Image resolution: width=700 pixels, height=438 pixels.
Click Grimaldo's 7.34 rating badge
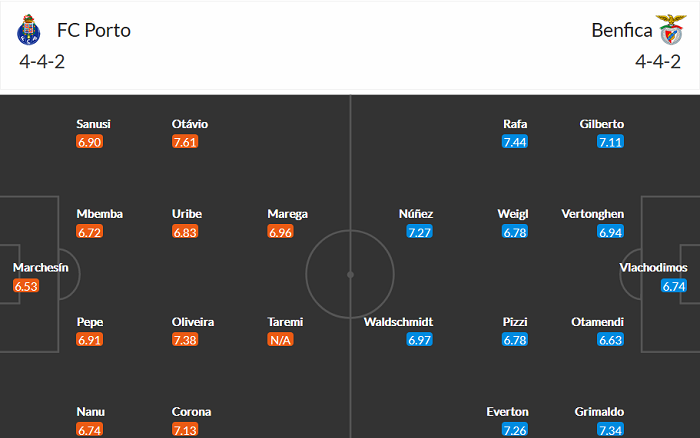(x=611, y=430)
